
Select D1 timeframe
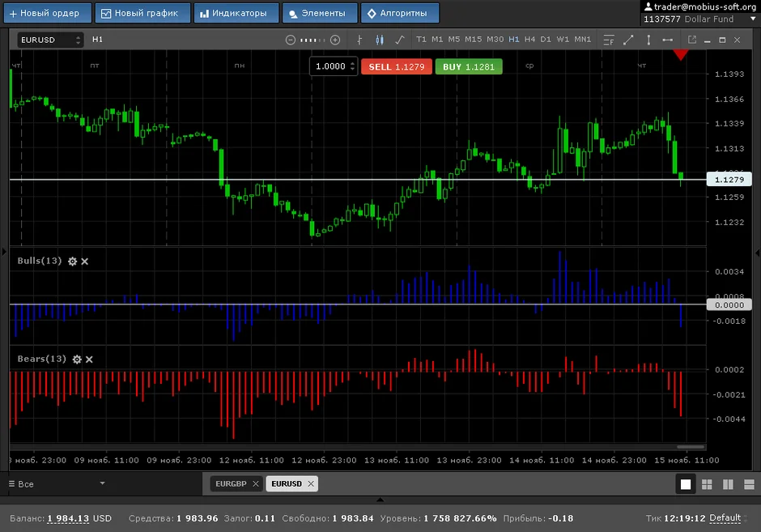(546, 40)
